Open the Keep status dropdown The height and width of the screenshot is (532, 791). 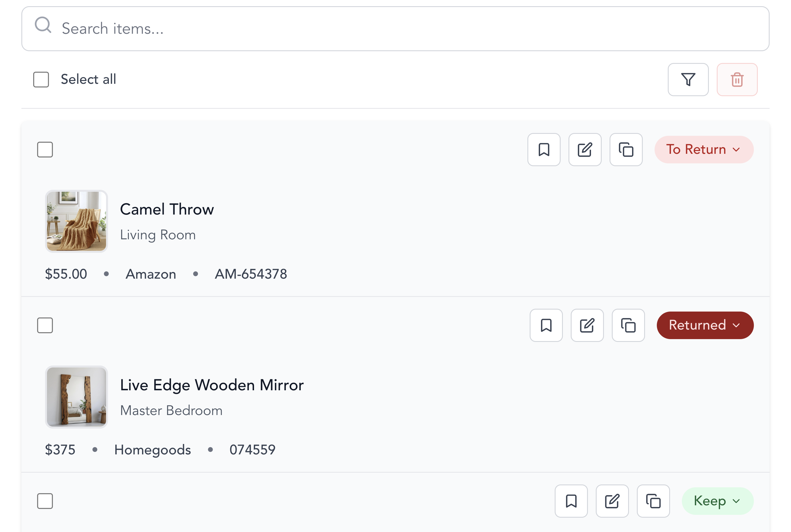(717, 501)
